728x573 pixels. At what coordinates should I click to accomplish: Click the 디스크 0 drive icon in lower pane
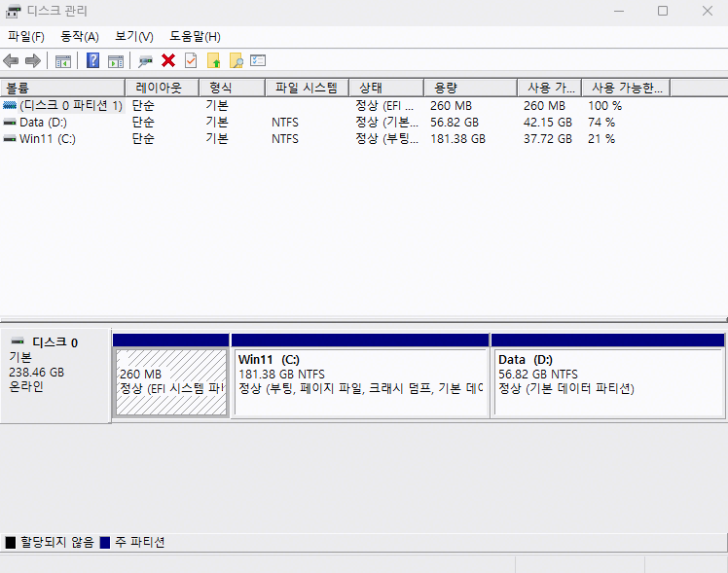coord(18,341)
